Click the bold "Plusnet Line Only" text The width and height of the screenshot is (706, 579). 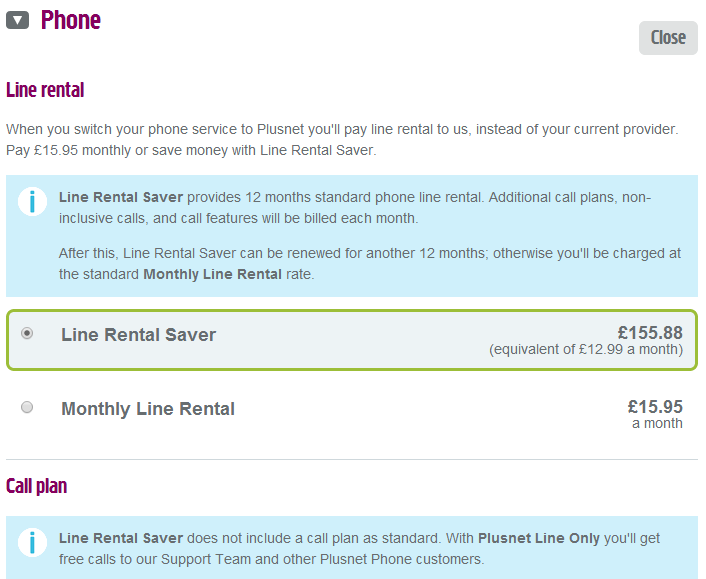[539, 538]
